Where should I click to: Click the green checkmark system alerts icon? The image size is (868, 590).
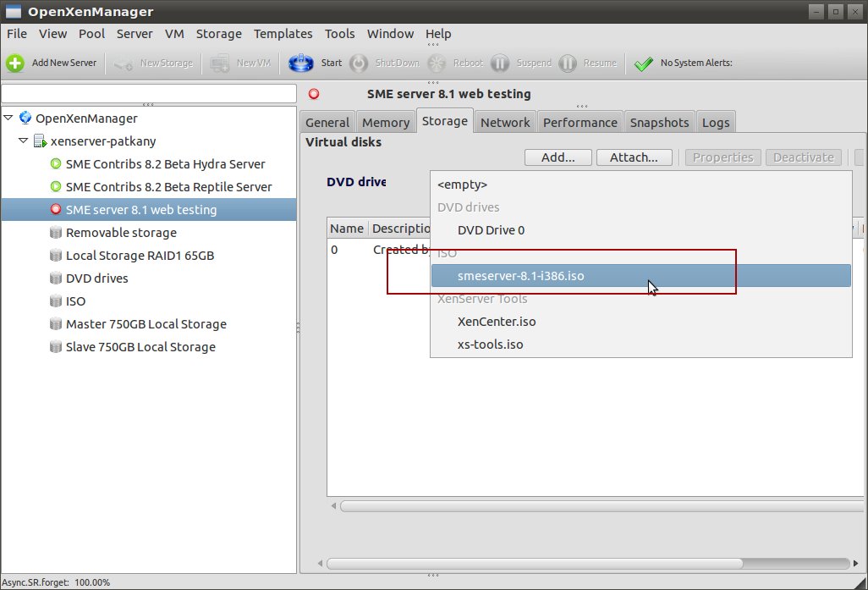643,63
